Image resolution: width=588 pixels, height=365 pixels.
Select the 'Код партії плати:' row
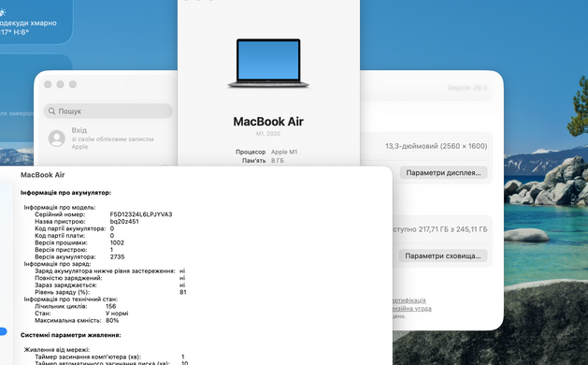point(74,236)
